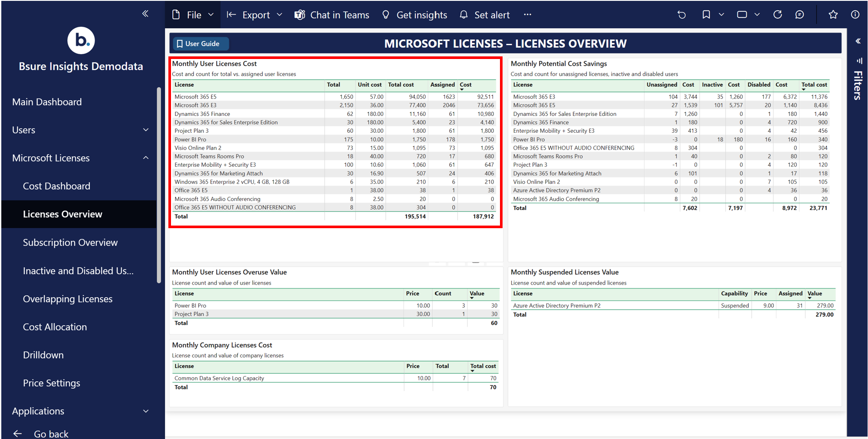The height and width of the screenshot is (439, 868).
Task: Add report to favorites with star icon
Action: click(x=833, y=15)
